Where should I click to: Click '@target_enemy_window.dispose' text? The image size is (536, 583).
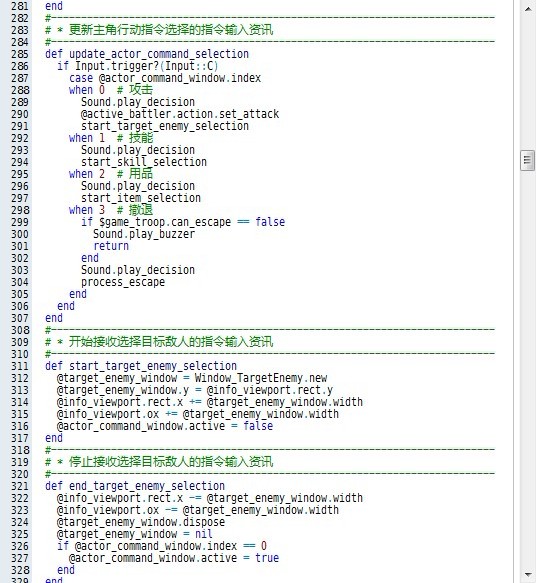[141, 522]
